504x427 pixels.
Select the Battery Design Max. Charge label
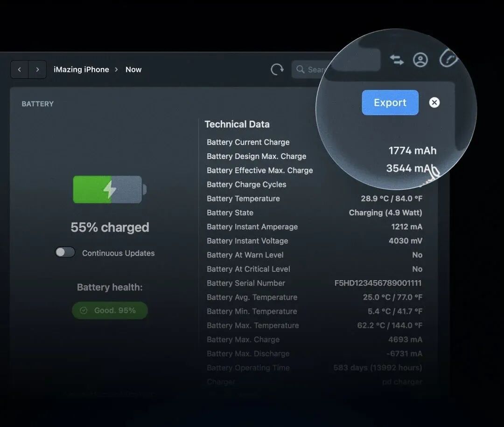point(257,156)
